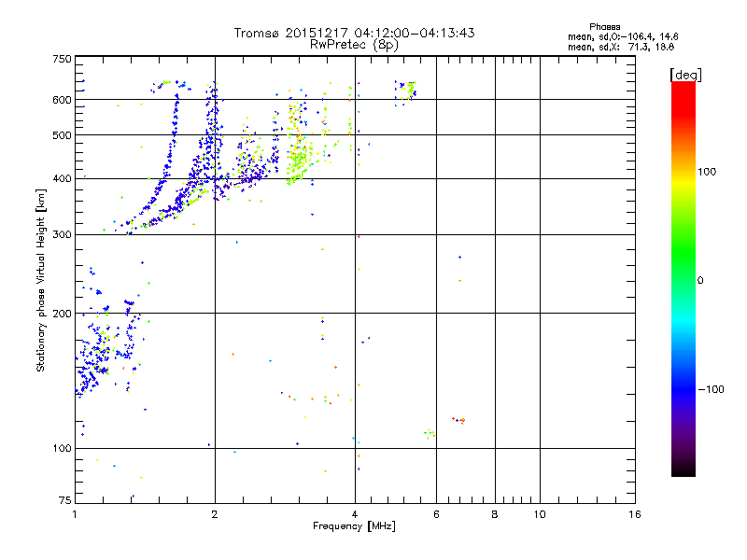Screen dimensions: 747x560
Task: Click the '[deg]' colorbar unit label
Action: (685, 75)
